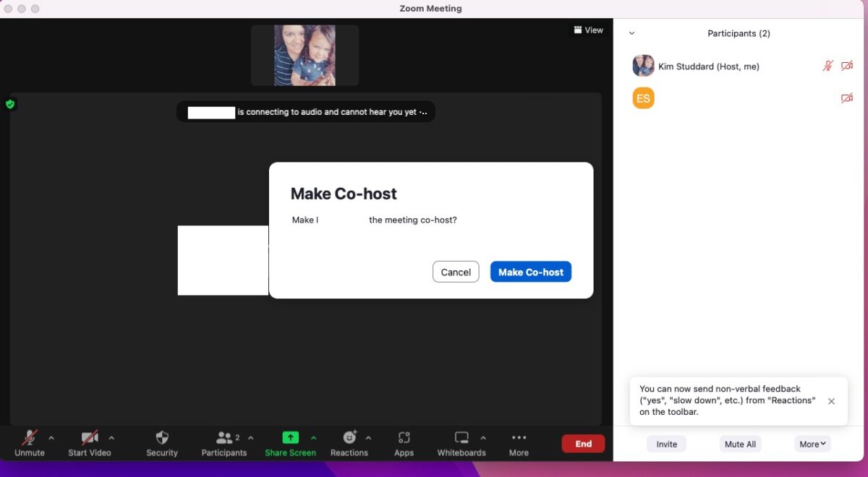Open the View menu
868x477 pixels.
click(588, 30)
